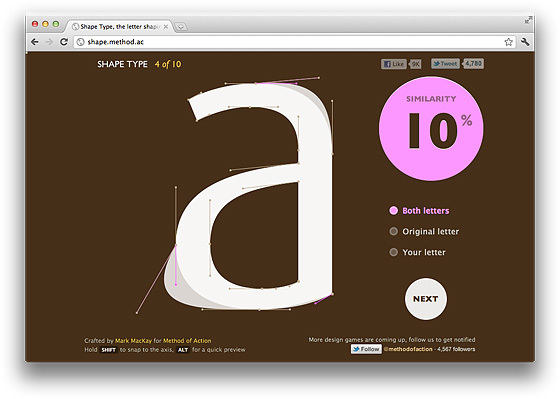
Task: Select the Shape Type browser tab
Action: (x=120, y=26)
